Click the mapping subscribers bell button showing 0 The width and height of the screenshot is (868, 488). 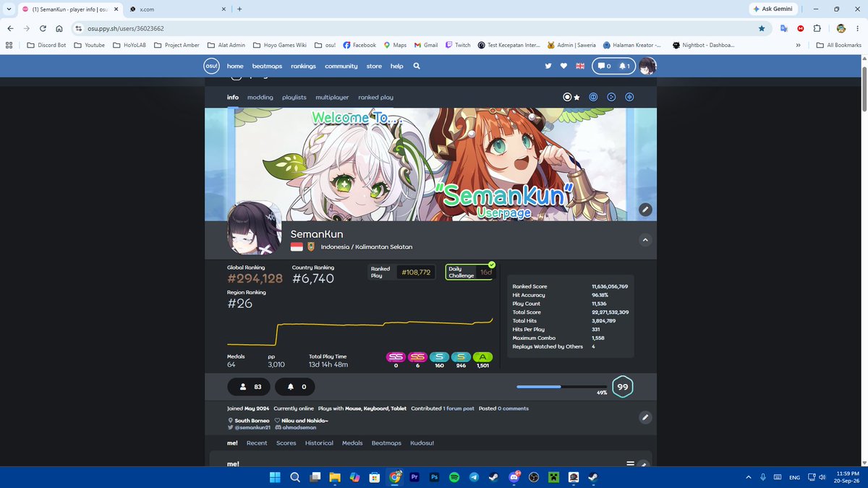pos(294,387)
